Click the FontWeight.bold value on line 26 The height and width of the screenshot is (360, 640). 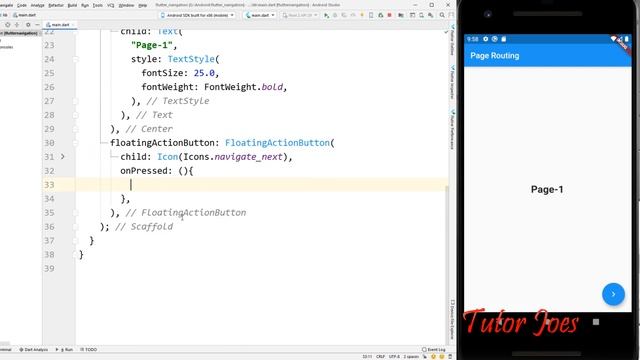pyautogui.click(x=244, y=87)
